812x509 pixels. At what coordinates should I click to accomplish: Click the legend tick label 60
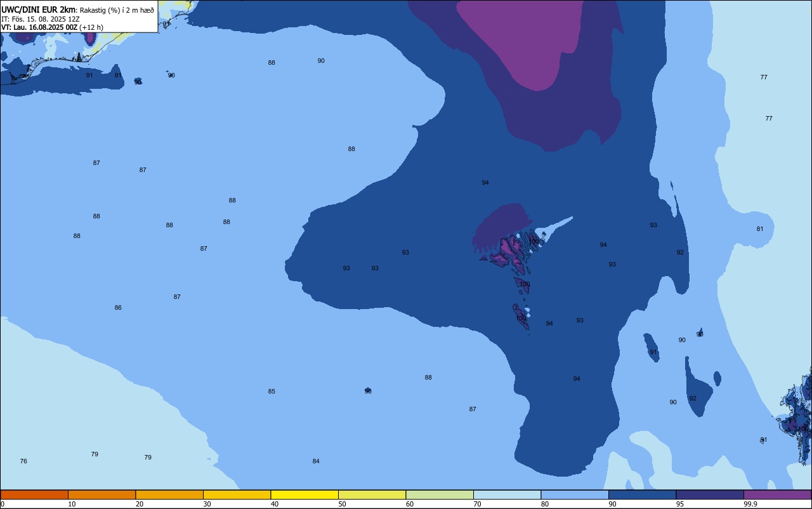pos(410,504)
